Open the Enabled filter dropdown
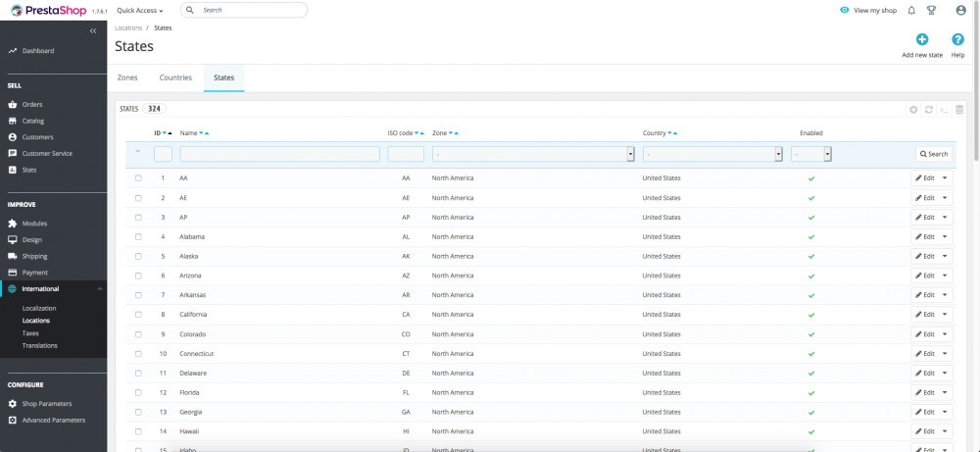This screenshot has height=452, width=980. (x=810, y=154)
